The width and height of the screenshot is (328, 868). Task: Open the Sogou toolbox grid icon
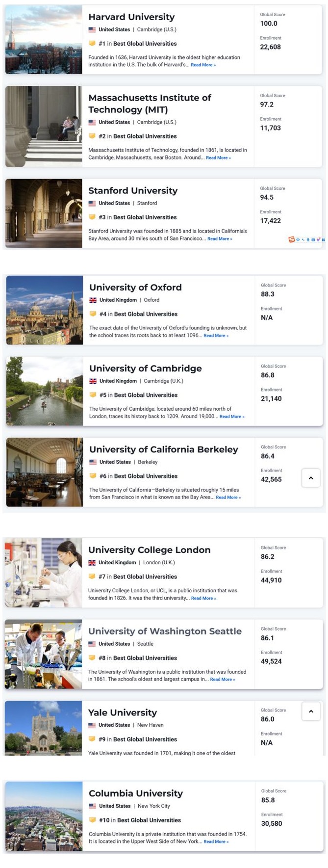coord(324,239)
